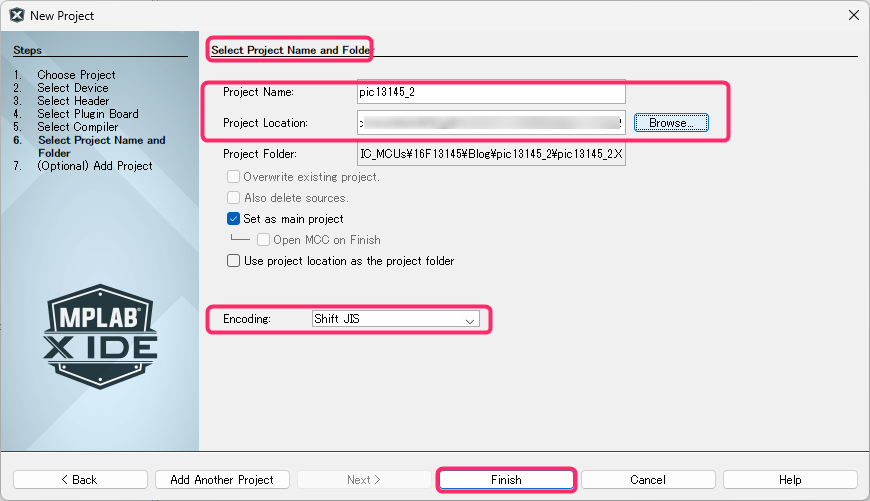Screen dimensions: 870x501
Task: Toggle the Set as main project checkbox
Action: tap(234, 219)
